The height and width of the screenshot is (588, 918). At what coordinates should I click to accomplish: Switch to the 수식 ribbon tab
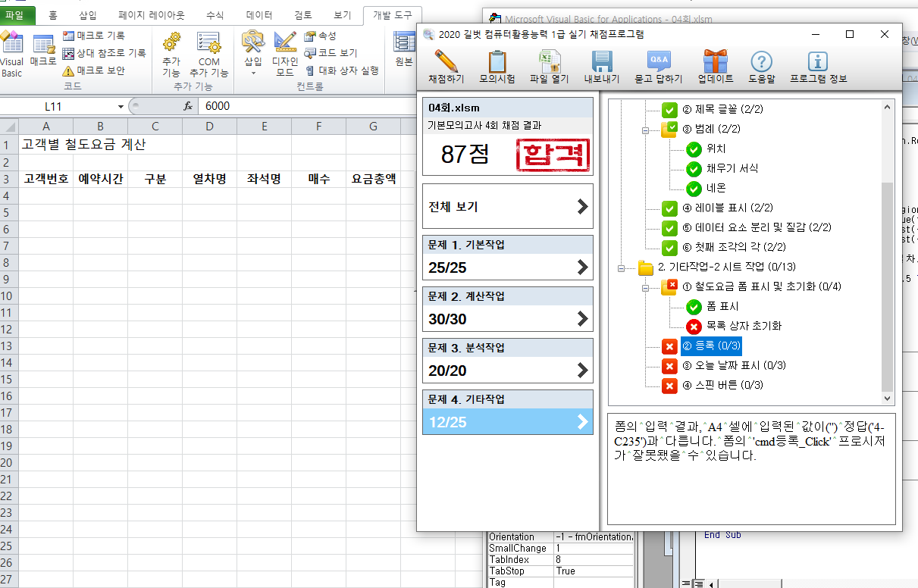pyautogui.click(x=215, y=14)
